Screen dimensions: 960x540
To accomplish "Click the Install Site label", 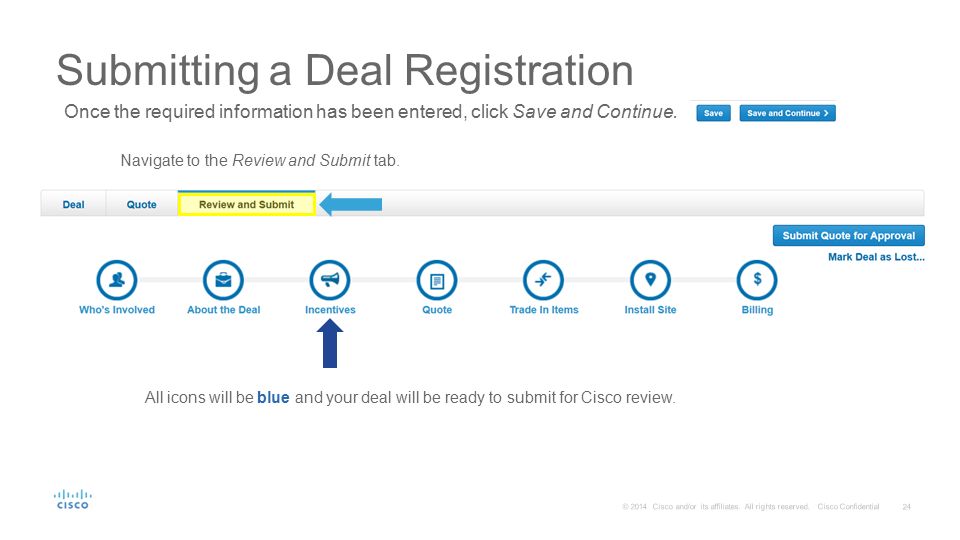I will [650, 310].
